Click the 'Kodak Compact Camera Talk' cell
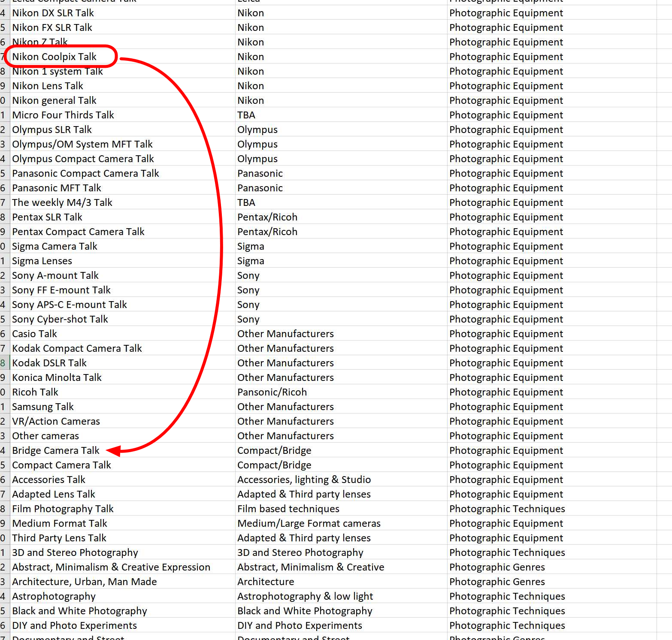Screen dimensions: 672x640 (122, 348)
